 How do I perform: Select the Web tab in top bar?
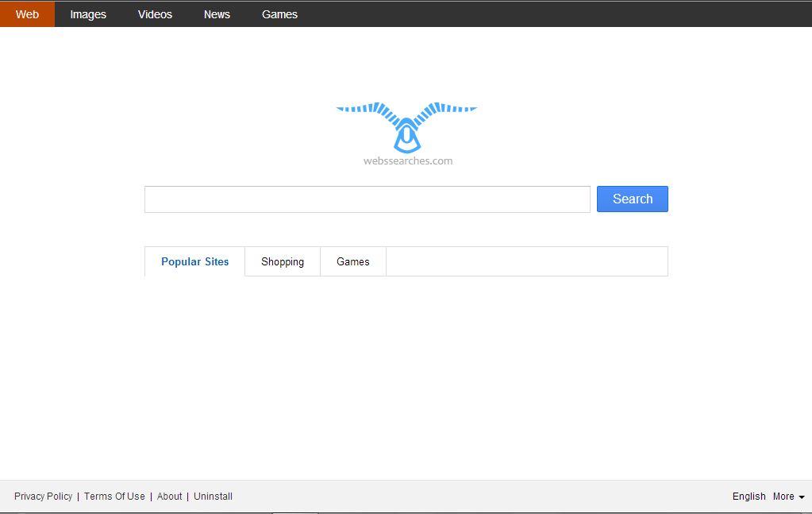pos(27,14)
